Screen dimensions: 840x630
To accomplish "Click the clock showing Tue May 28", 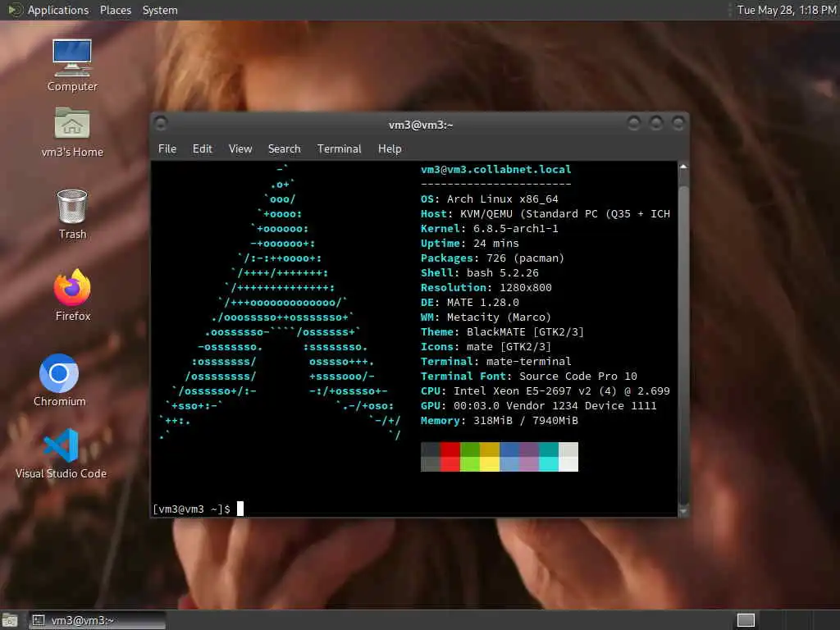I will (x=787, y=10).
